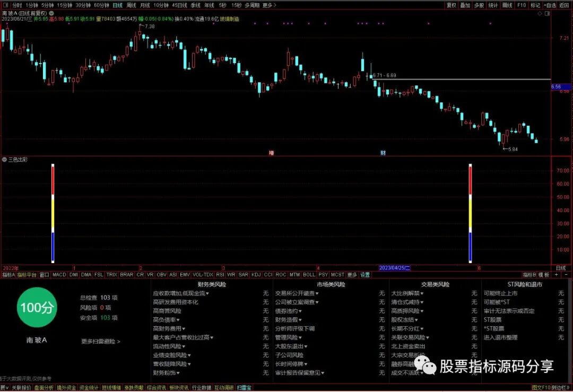This screenshot has height=392, width=573.
Task: Click the 图文F10 bottom button
Action: click(x=541, y=388)
